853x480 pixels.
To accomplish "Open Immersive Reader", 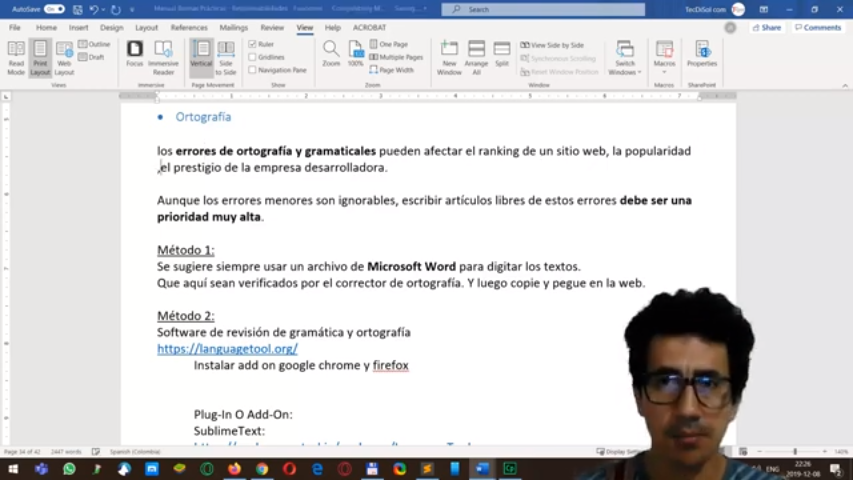I will [x=163, y=58].
